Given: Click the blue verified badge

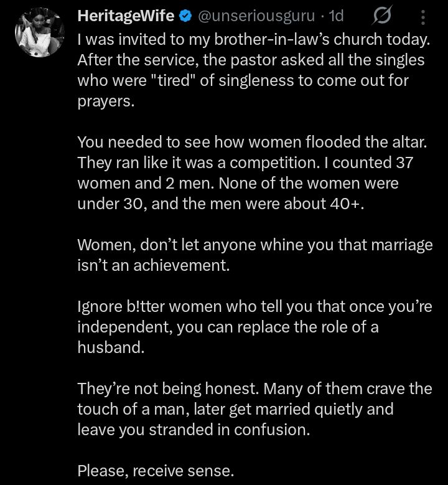Looking at the screenshot, I should 185,17.
